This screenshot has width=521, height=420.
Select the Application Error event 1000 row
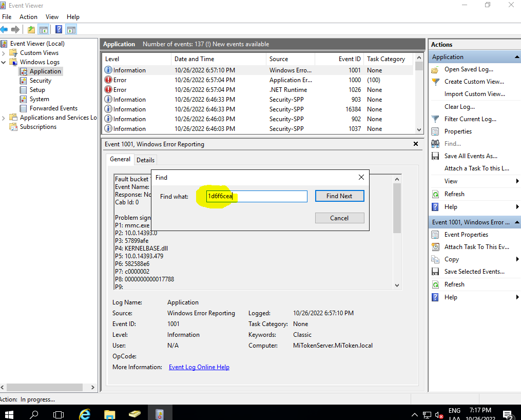(258, 80)
